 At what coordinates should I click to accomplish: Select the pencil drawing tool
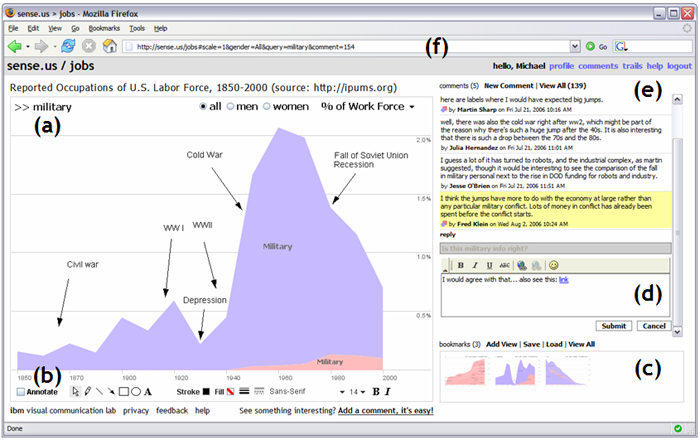point(88,391)
